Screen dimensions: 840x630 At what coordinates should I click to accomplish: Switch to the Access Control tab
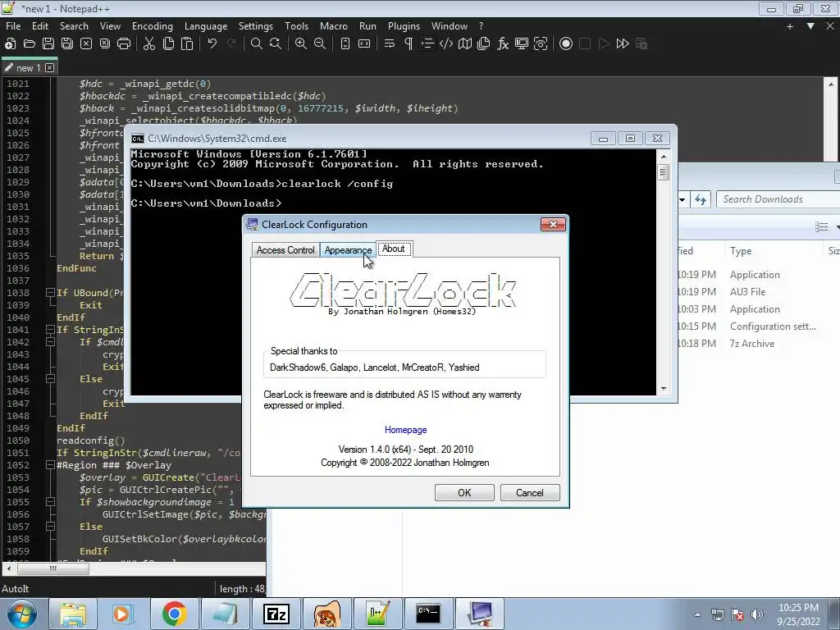pyautogui.click(x=285, y=250)
